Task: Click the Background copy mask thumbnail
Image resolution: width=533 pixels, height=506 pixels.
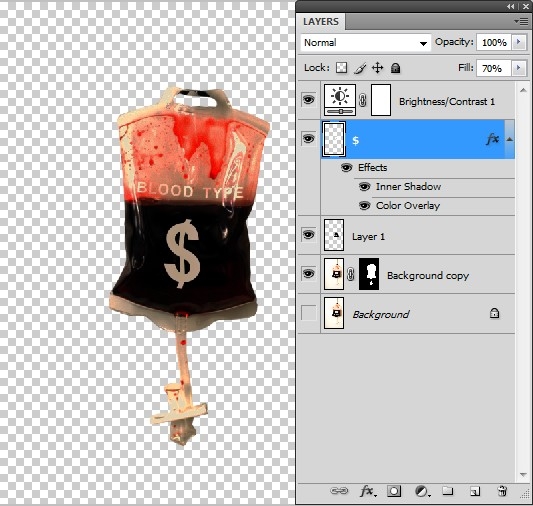Action: tap(369, 274)
